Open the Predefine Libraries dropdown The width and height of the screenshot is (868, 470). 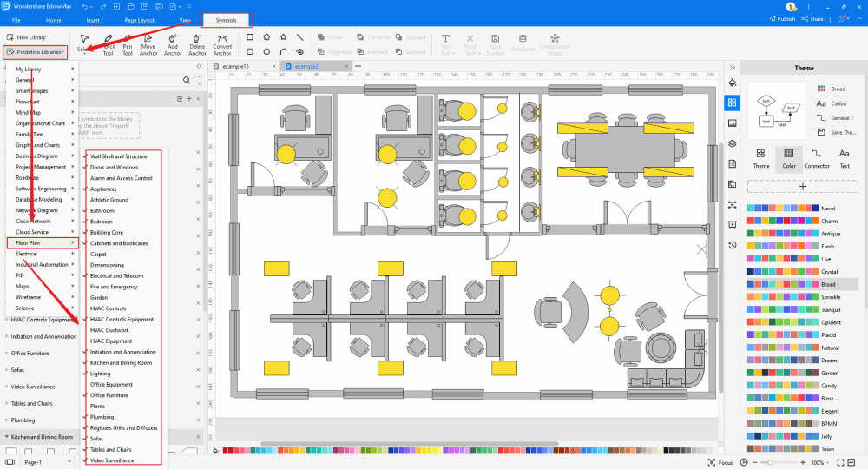pyautogui.click(x=39, y=52)
